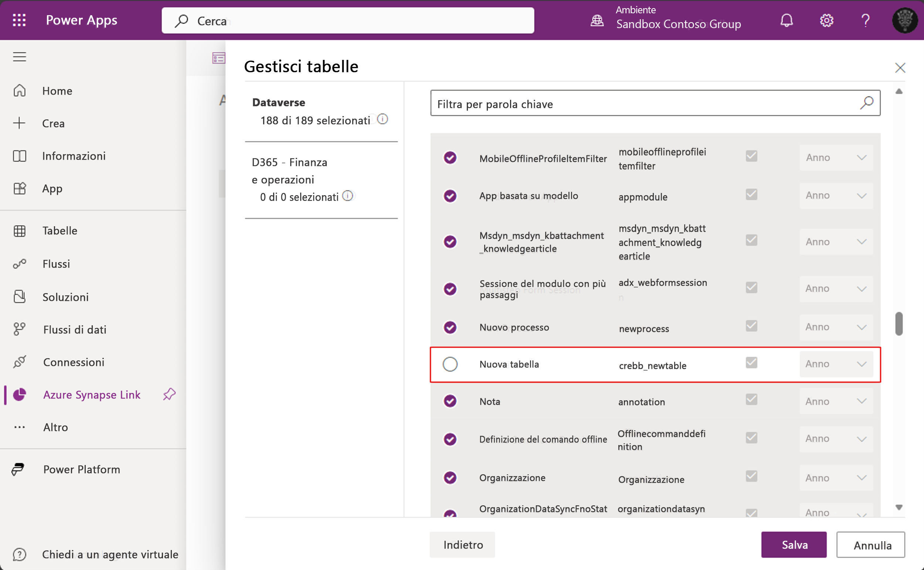Go to Tabelle in left navigation
The height and width of the screenshot is (570, 924).
[60, 231]
